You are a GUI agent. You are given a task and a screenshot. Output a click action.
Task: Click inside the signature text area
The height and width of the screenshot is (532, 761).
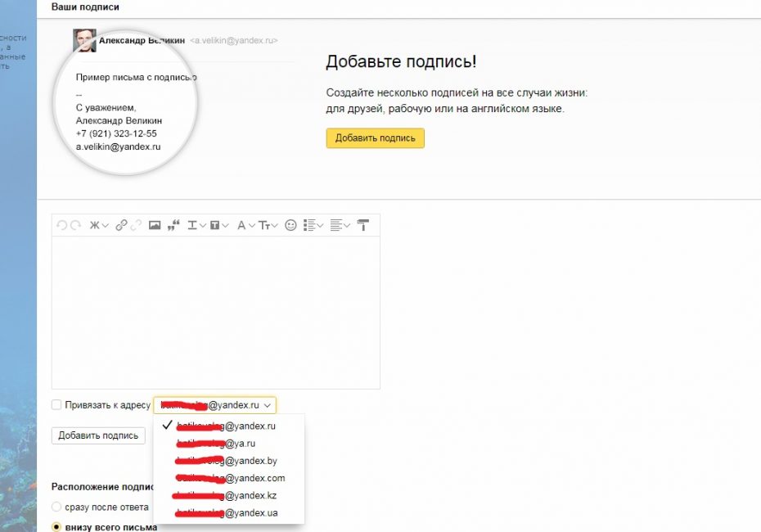pos(216,312)
